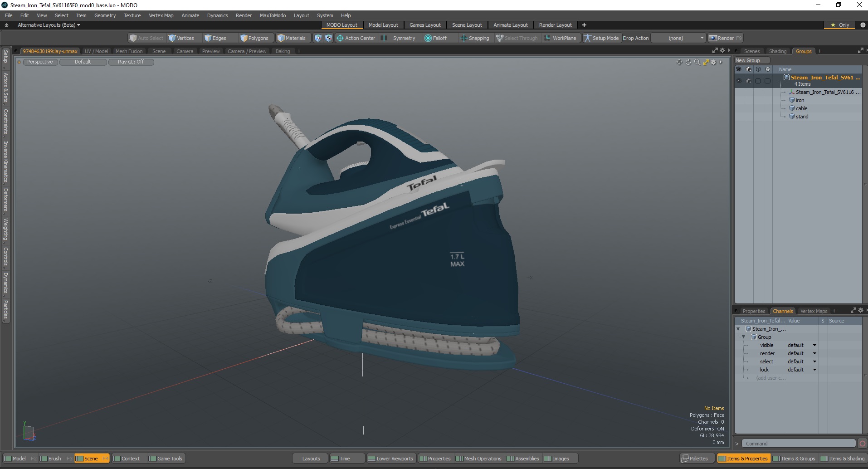Viewport: 868px width, 469px height.
Task: Click Setup Mode button
Action: (x=601, y=38)
